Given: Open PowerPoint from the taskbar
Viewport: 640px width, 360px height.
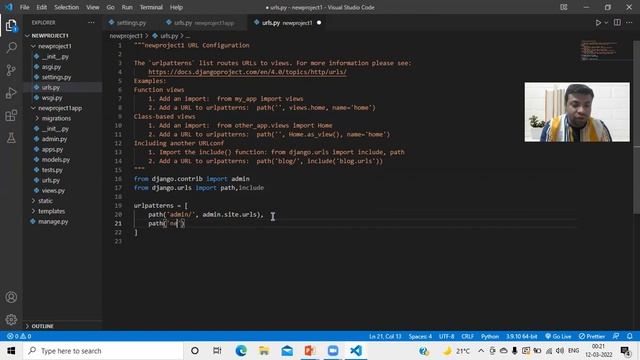Looking at the screenshot, I should 310,351.
